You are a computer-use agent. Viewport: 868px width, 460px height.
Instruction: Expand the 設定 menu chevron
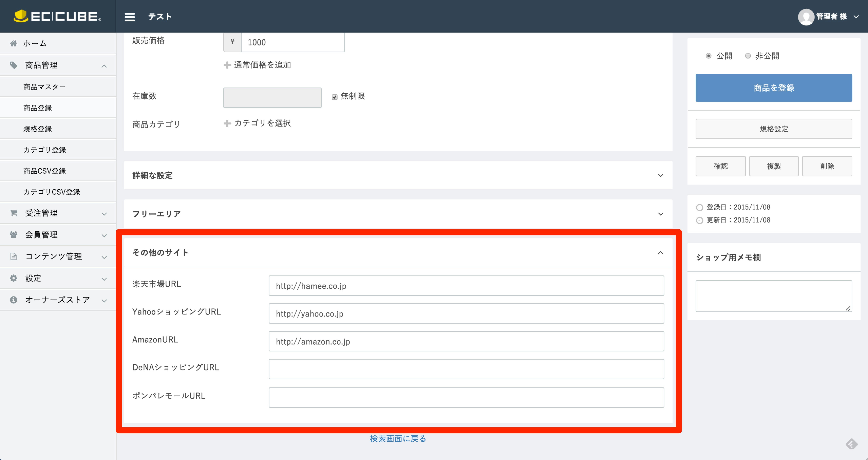104,279
